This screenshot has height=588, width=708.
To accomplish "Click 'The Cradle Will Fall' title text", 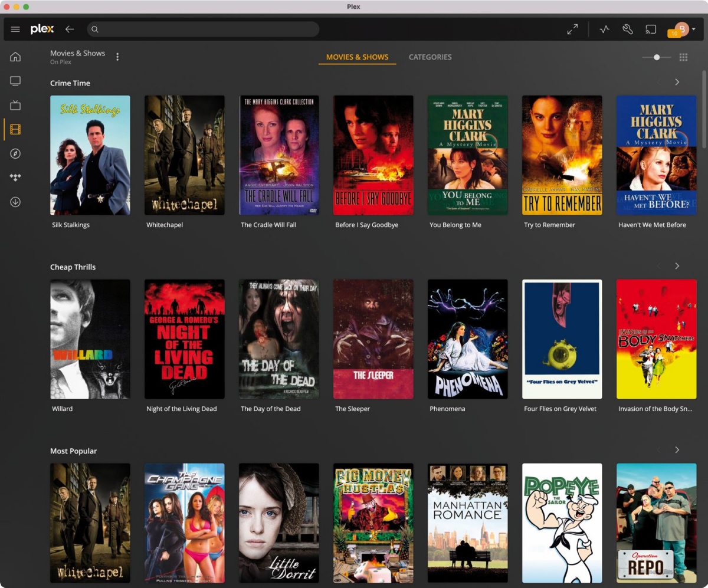I will pos(268,225).
